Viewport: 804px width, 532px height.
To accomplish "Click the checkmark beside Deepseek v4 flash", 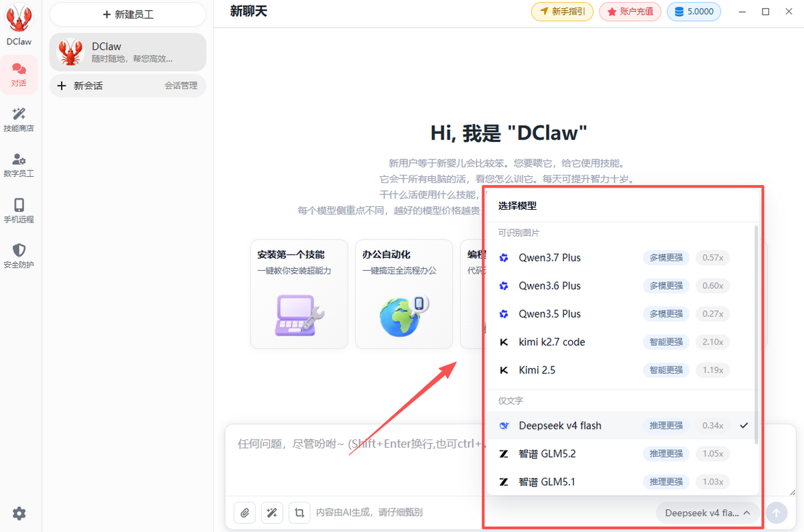I will pyautogui.click(x=744, y=425).
